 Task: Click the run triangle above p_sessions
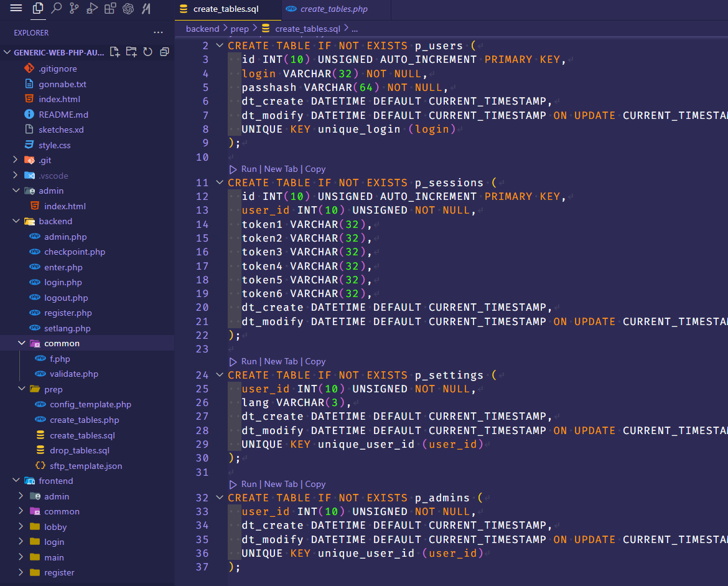(x=233, y=169)
